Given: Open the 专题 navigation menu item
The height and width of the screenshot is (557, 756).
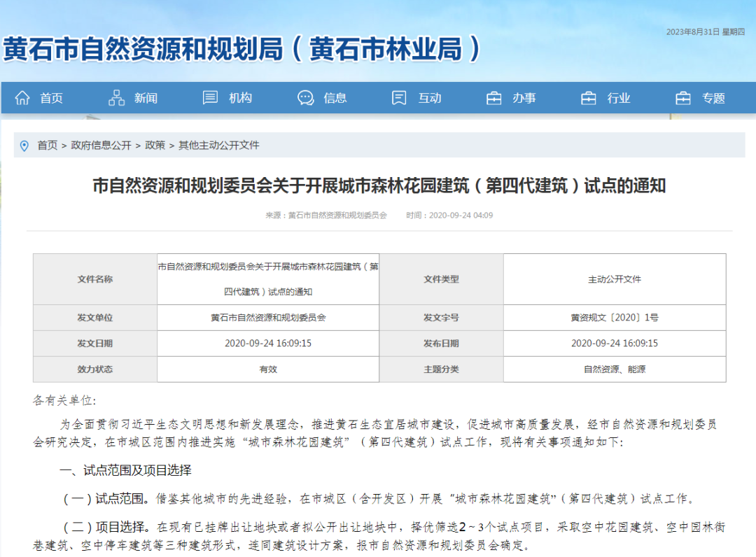Looking at the screenshot, I should (713, 98).
